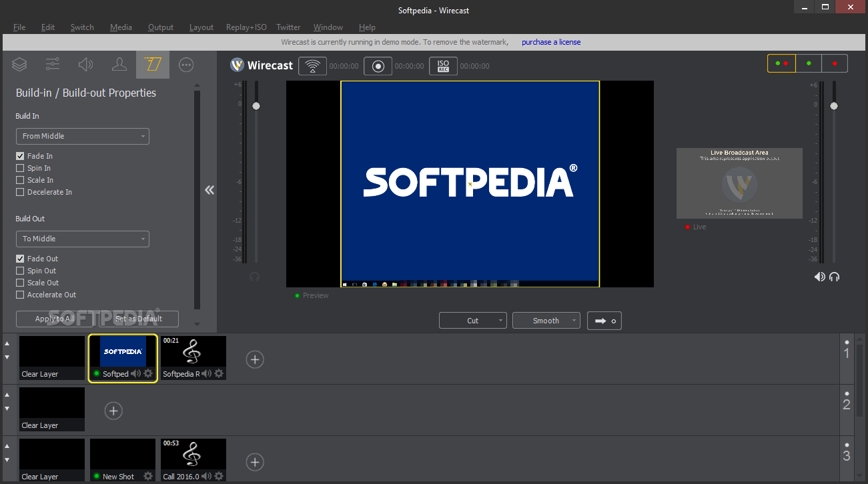This screenshot has width=868, height=484.
Task: Open the Cut transition dropdown
Action: [473, 321]
